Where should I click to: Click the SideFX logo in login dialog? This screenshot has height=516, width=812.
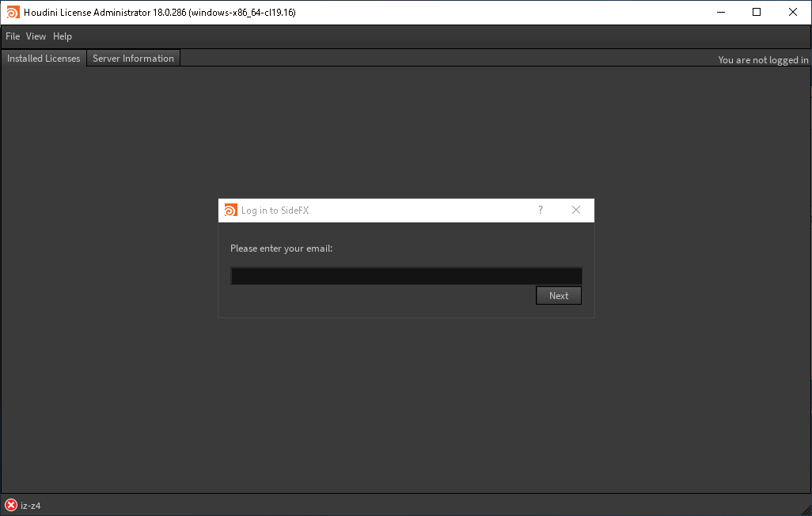tap(230, 210)
